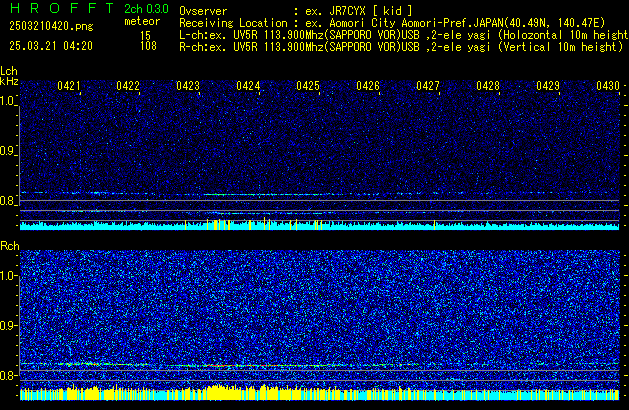The width and height of the screenshot is (629, 410).
Task: Click the timestamp 25.03.21 04:20
Action: click(51, 46)
